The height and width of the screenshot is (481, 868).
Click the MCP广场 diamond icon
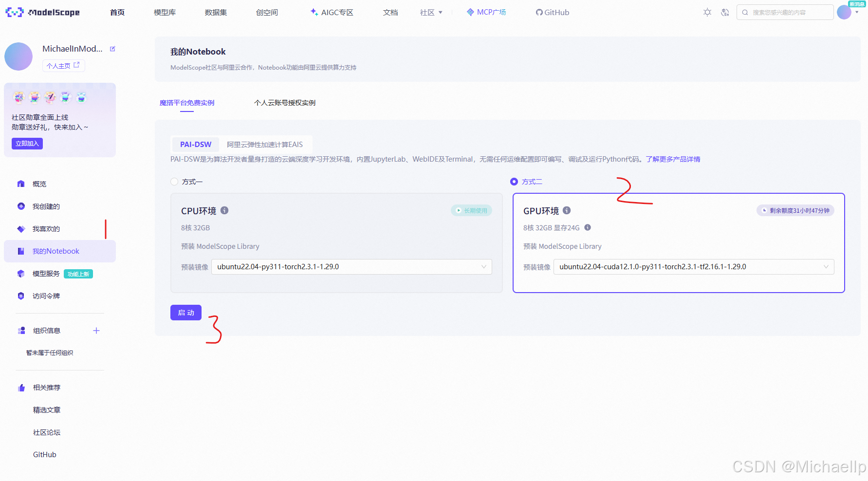(x=470, y=12)
